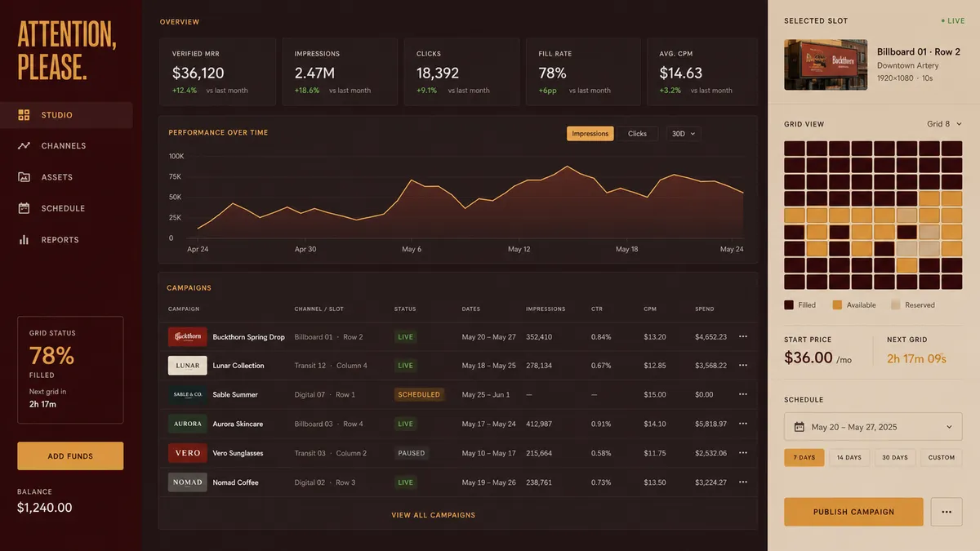Click the Publish Campaign button
This screenshot has width=980, height=551.
click(x=853, y=512)
